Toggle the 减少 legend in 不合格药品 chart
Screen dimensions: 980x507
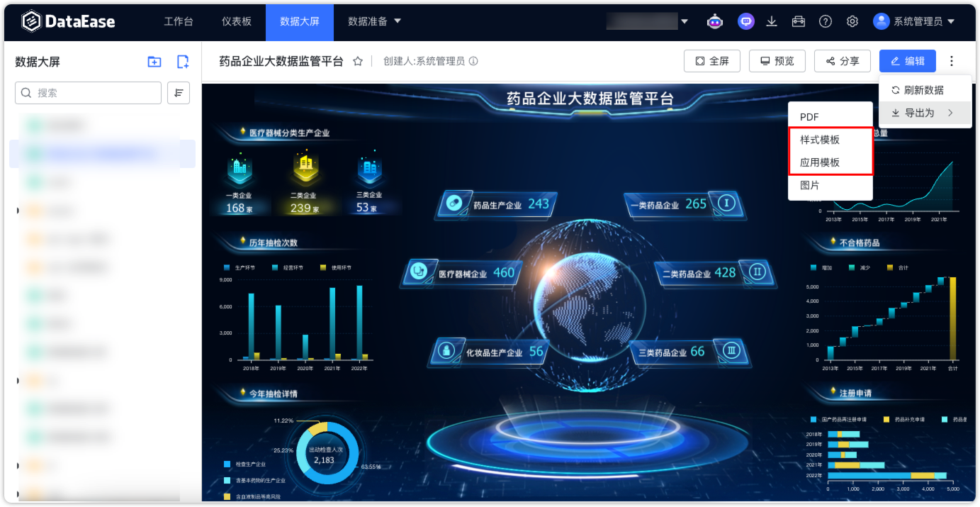pos(860,267)
